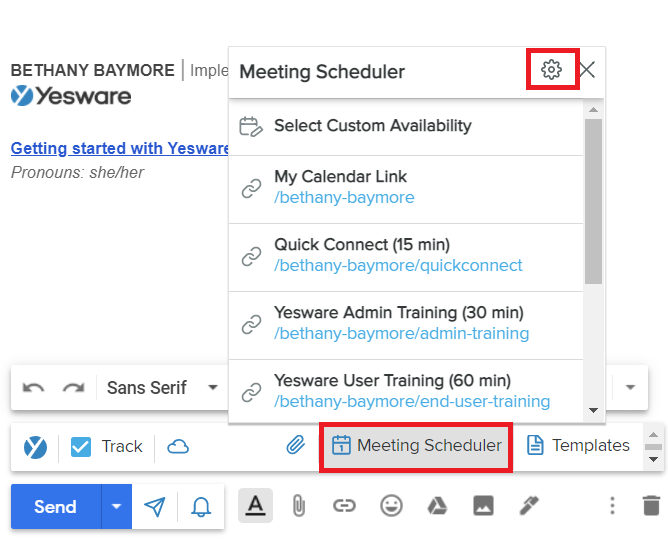Image resolution: width=668 pixels, height=542 pixels.
Task: Open Getting started with Yesware link
Action: (x=120, y=148)
